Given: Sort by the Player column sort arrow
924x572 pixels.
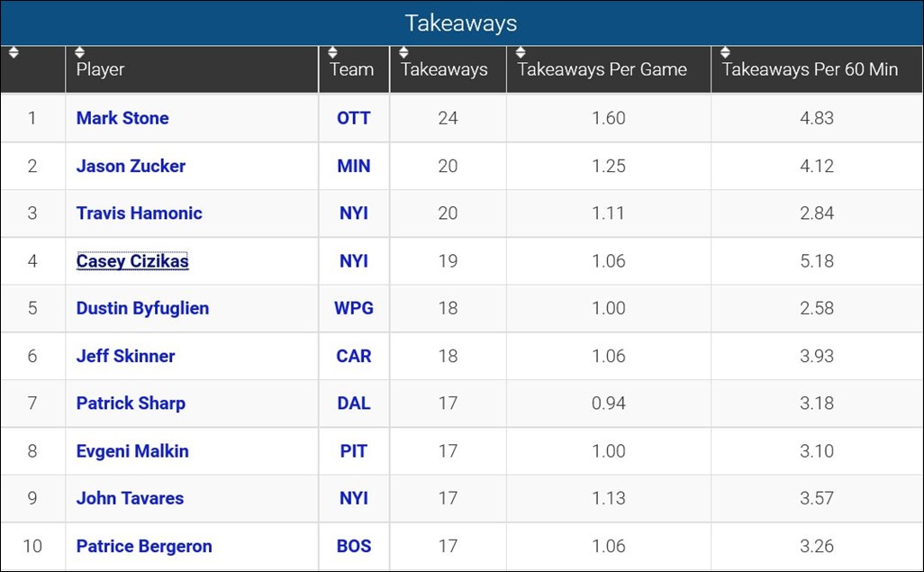Looking at the screenshot, I should pyautogui.click(x=80, y=52).
